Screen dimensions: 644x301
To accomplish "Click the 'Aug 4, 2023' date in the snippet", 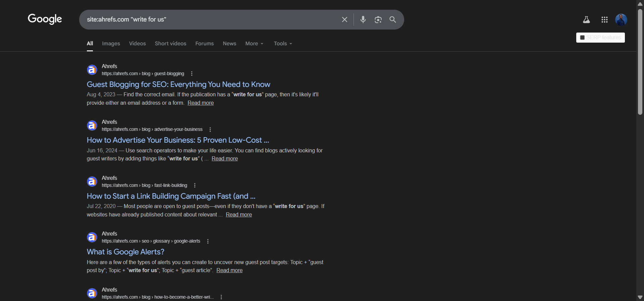I will [x=101, y=95].
